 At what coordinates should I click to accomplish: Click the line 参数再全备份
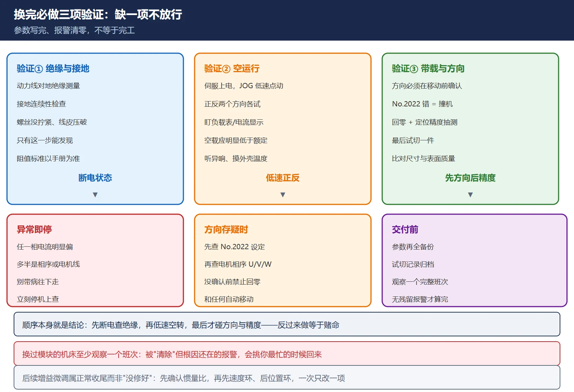tap(413, 247)
